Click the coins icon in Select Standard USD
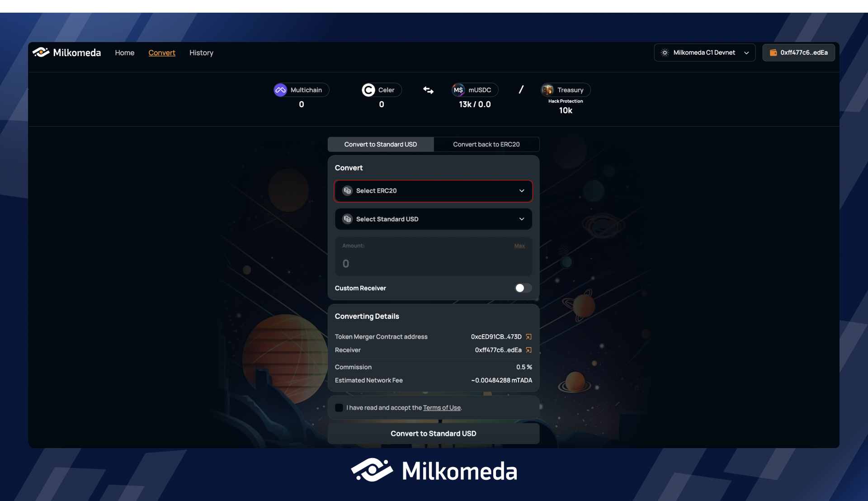 pos(347,219)
